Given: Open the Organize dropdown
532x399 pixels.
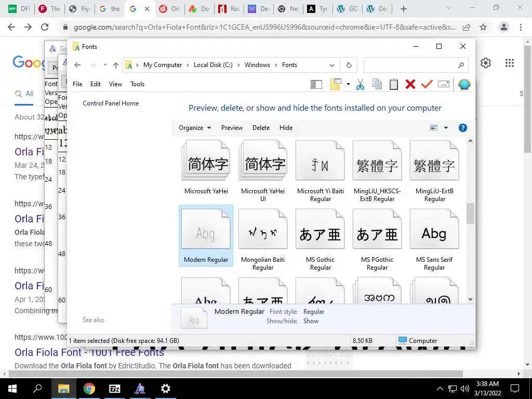Looking at the screenshot, I should [x=195, y=128].
